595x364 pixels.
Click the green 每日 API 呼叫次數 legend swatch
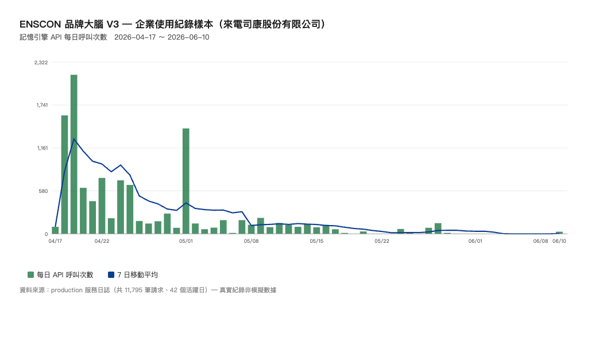coord(31,274)
